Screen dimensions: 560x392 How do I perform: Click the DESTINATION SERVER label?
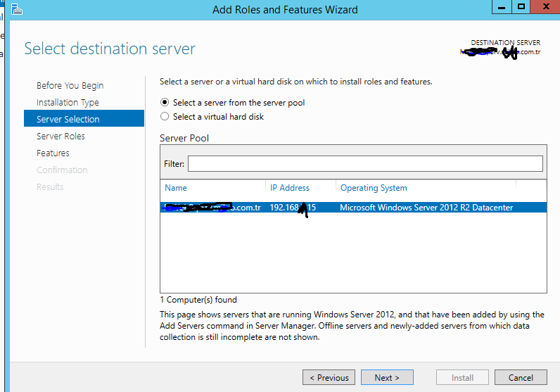[505, 42]
